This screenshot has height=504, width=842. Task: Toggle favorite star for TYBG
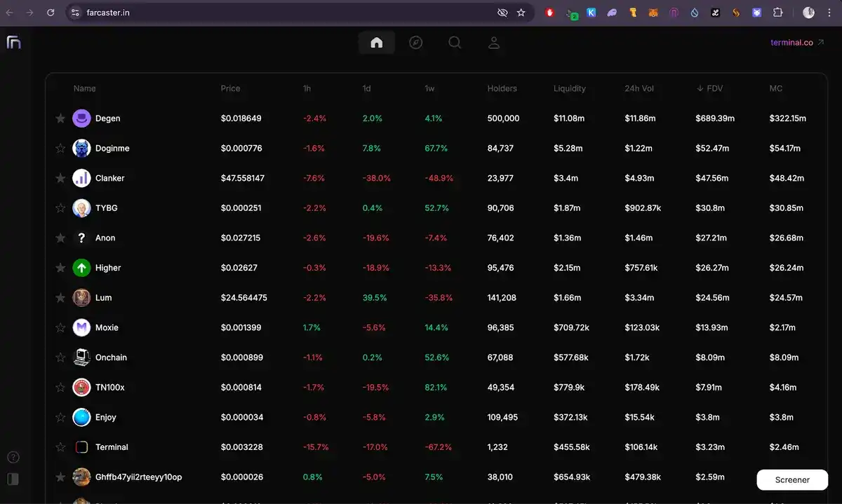60,208
